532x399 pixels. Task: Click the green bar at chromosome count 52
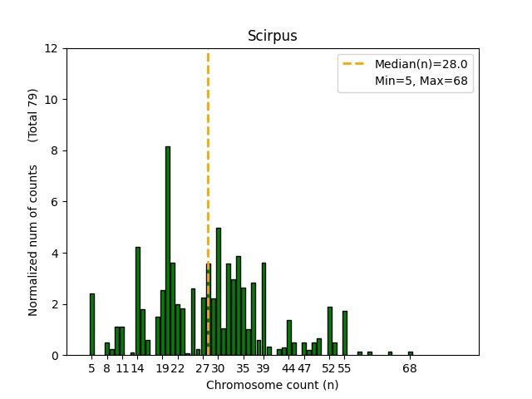point(329,331)
